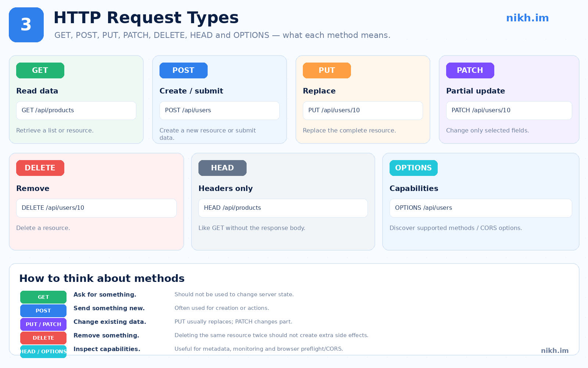Select the OPTIONS /api/users code field
This screenshot has height=368, width=588.
coord(481,208)
